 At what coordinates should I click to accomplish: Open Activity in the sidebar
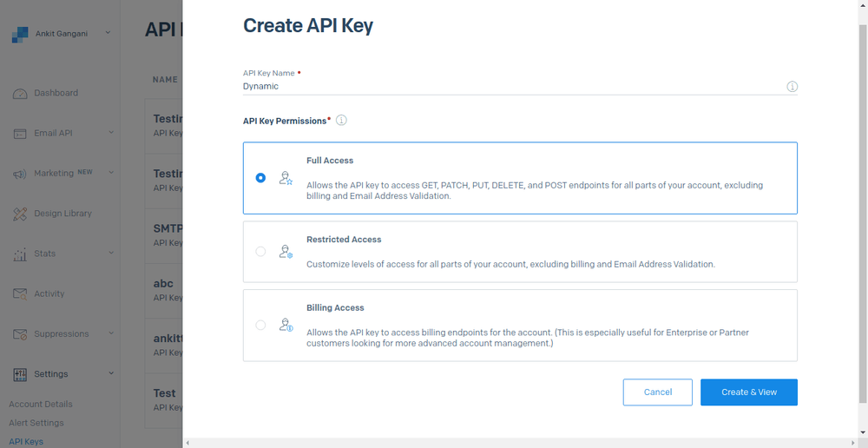pos(49,293)
